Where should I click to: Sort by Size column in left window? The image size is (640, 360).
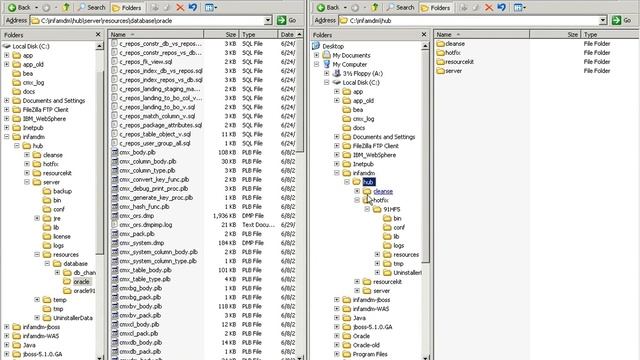(x=221, y=35)
